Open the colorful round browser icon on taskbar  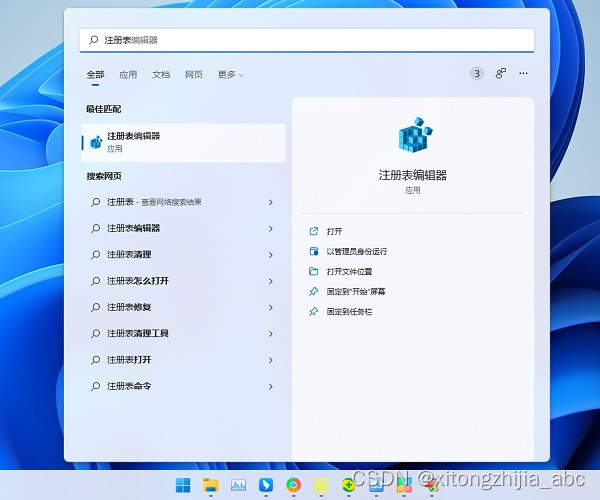(x=293, y=485)
